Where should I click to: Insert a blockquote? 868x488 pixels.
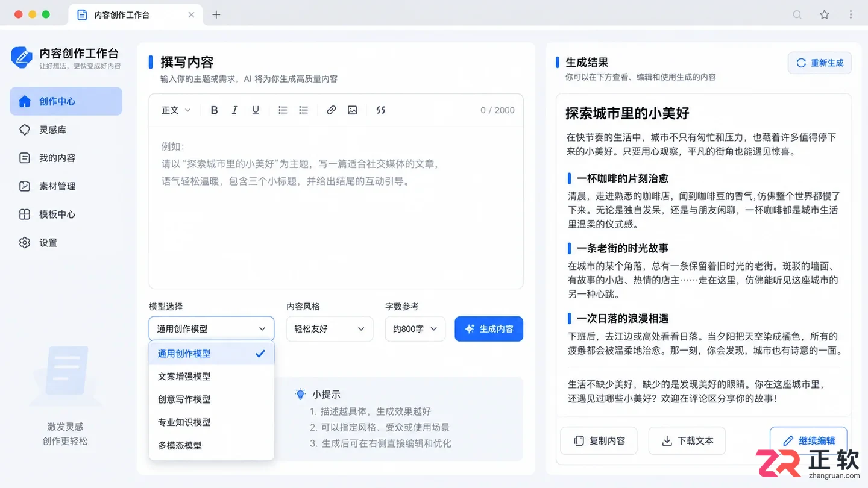380,110
